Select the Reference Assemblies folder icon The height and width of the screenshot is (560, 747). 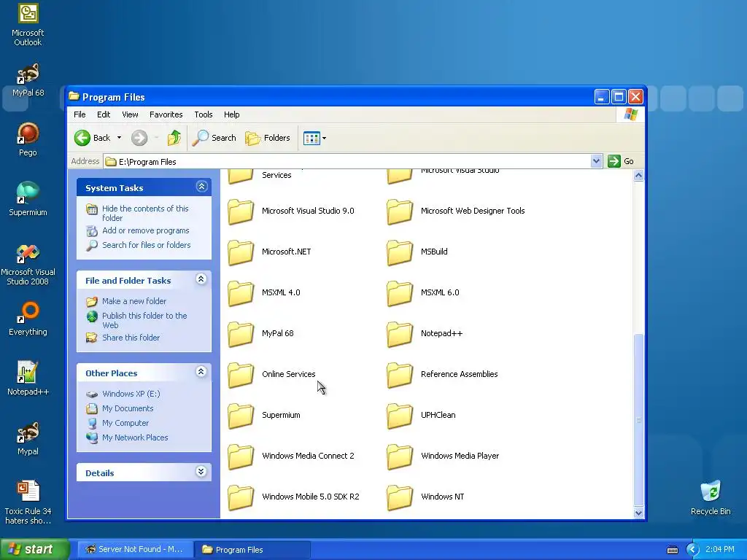point(400,376)
